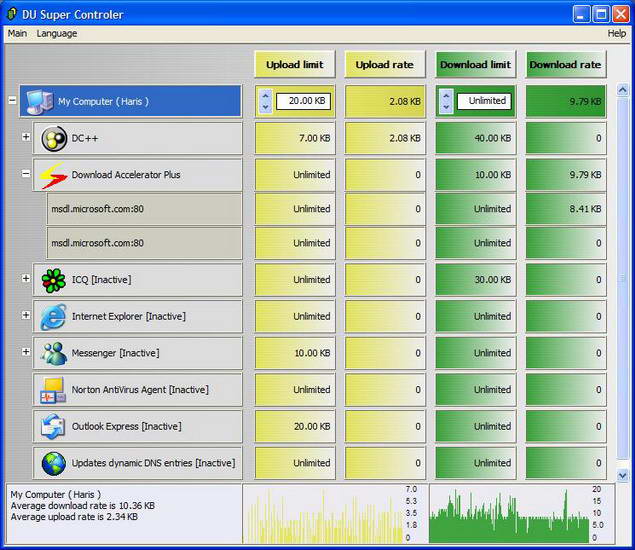Screen dimensions: 635x550
Task: Select the Internet Explorer icon
Action: click(x=53, y=317)
